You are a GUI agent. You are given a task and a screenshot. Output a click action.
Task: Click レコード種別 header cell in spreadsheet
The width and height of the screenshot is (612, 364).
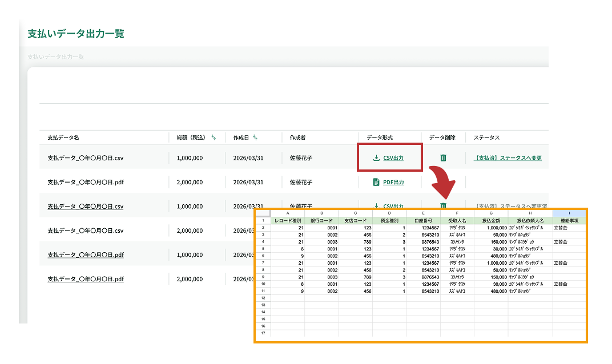288,220
